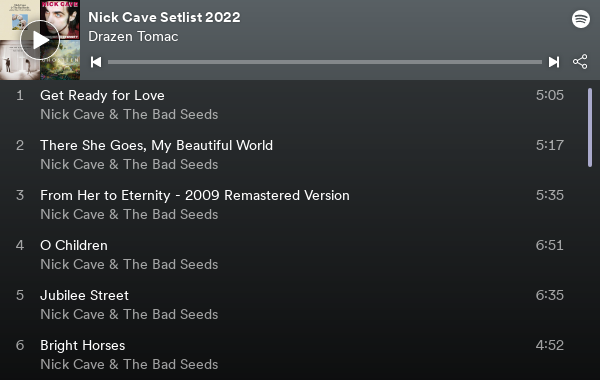This screenshot has width=600, height=380.
Task: Skip to the previous track
Action: pyautogui.click(x=96, y=62)
